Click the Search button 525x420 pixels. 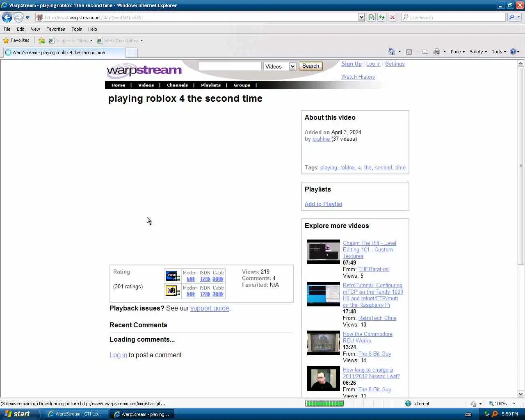pos(310,66)
